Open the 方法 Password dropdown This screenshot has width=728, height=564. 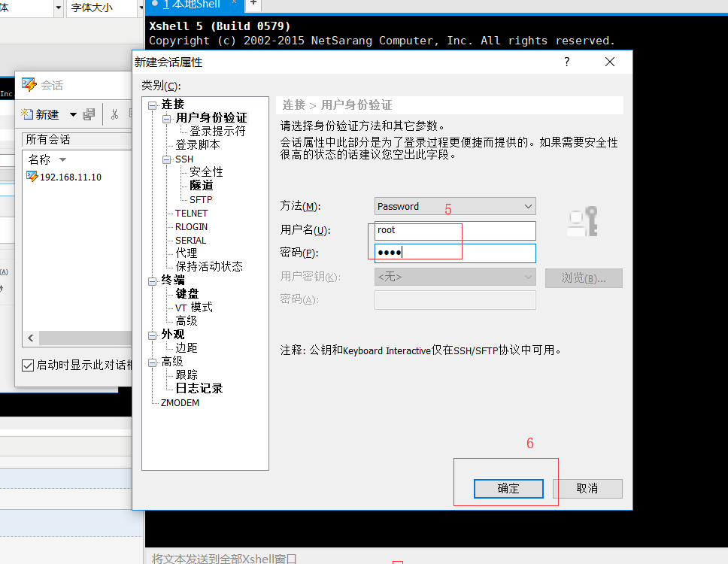455,206
